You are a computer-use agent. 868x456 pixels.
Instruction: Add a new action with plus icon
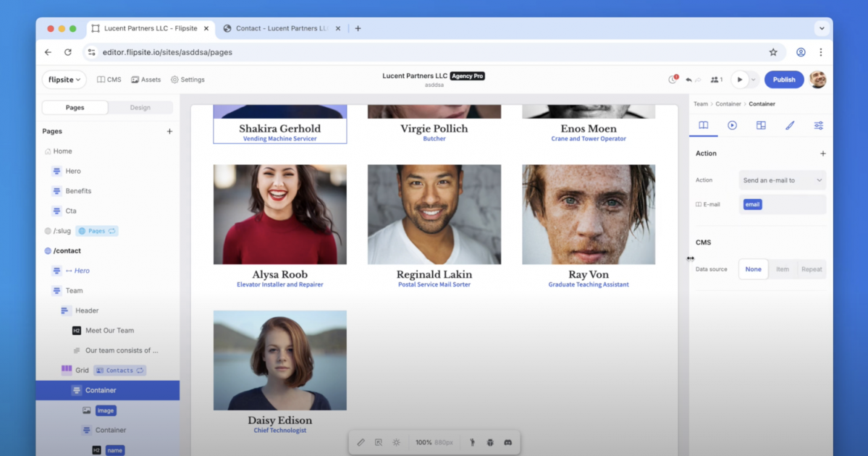coord(822,153)
